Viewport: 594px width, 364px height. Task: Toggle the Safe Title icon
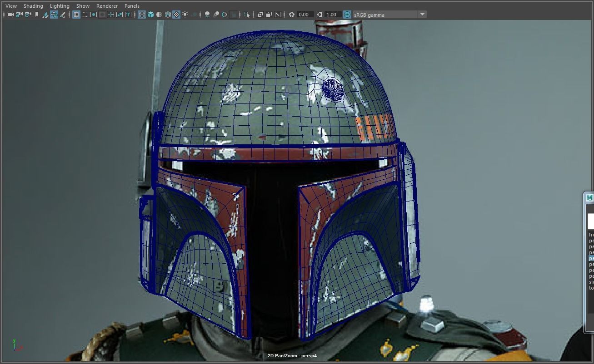pos(128,15)
